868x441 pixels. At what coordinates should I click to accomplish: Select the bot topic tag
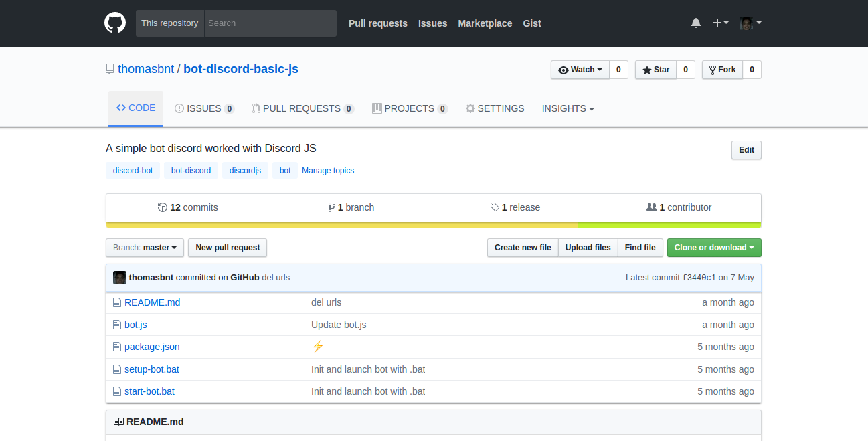pos(285,171)
